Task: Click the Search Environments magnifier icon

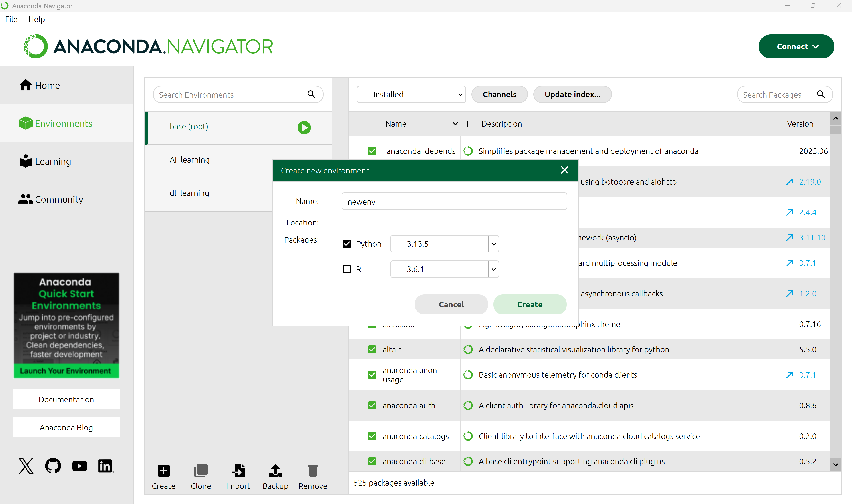Action: pyautogui.click(x=311, y=94)
